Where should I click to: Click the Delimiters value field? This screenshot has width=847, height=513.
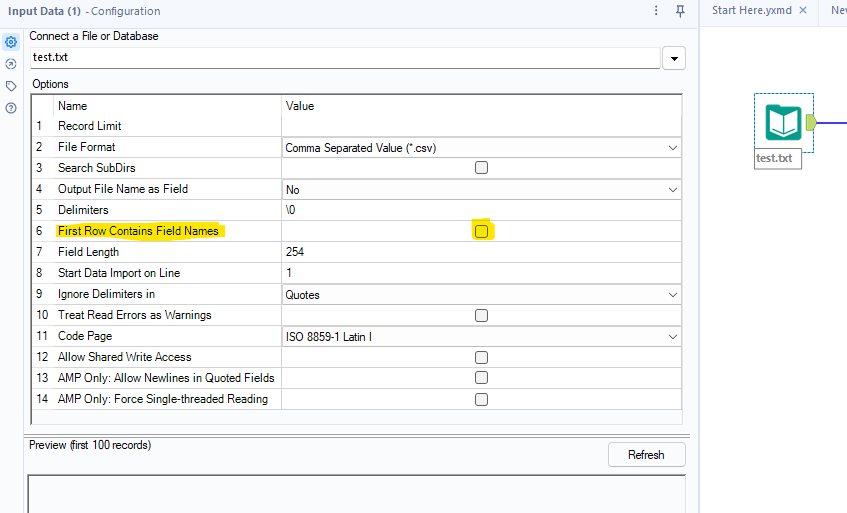[480, 210]
